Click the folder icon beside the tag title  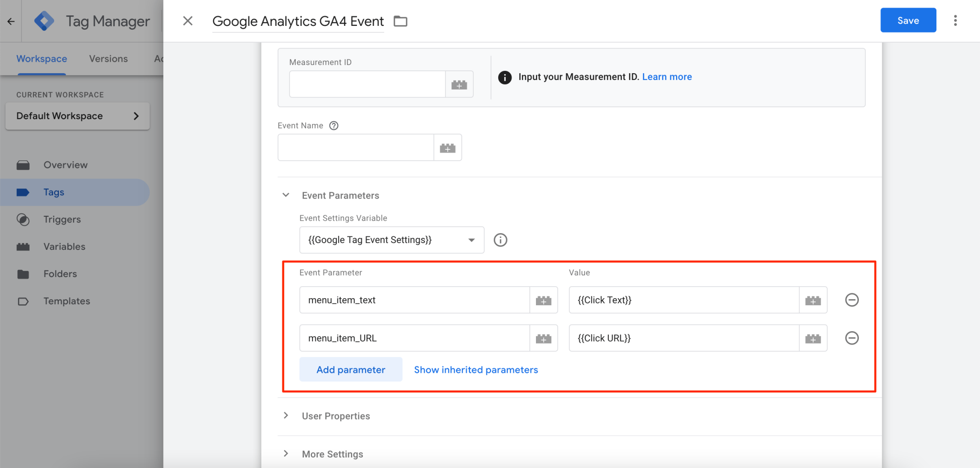[x=401, y=21]
